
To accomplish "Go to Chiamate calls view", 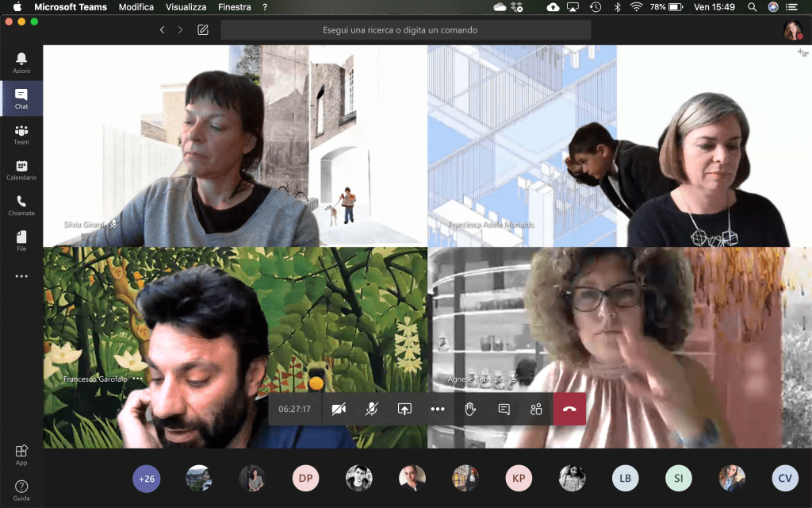I will [21, 206].
